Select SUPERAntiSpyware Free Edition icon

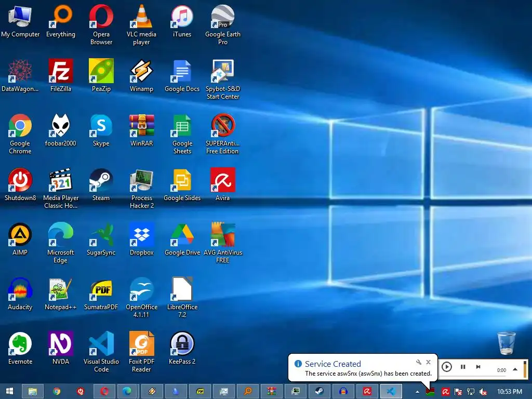(x=222, y=134)
